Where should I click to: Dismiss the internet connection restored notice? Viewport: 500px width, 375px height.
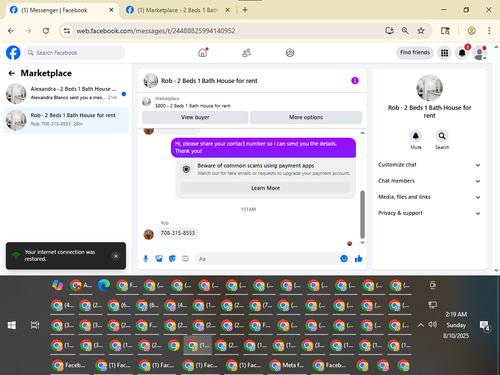[x=116, y=256]
